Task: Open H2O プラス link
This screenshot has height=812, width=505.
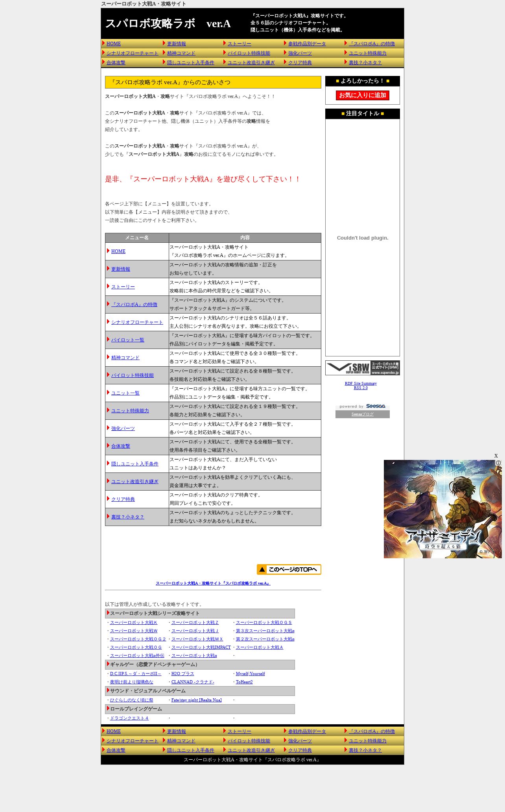Action: point(183,674)
